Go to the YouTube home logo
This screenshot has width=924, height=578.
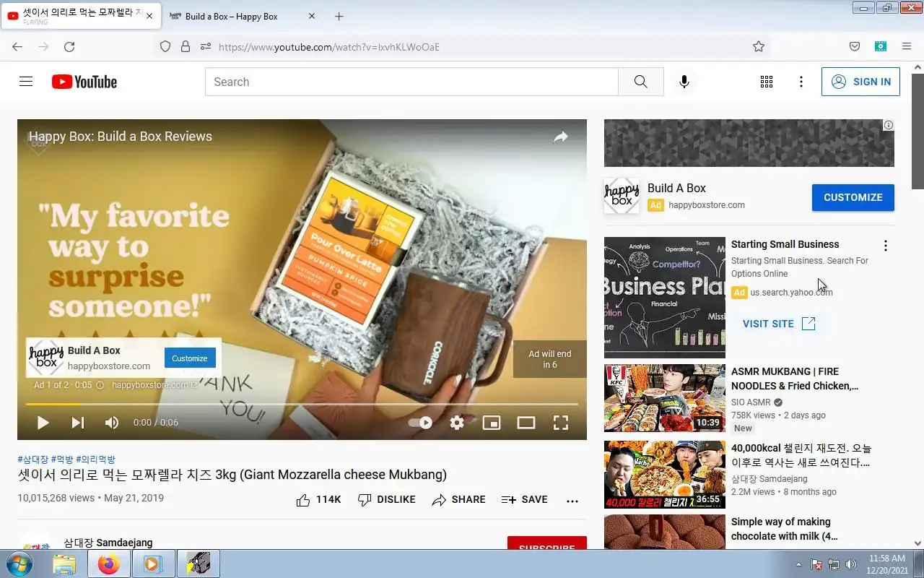(x=84, y=82)
